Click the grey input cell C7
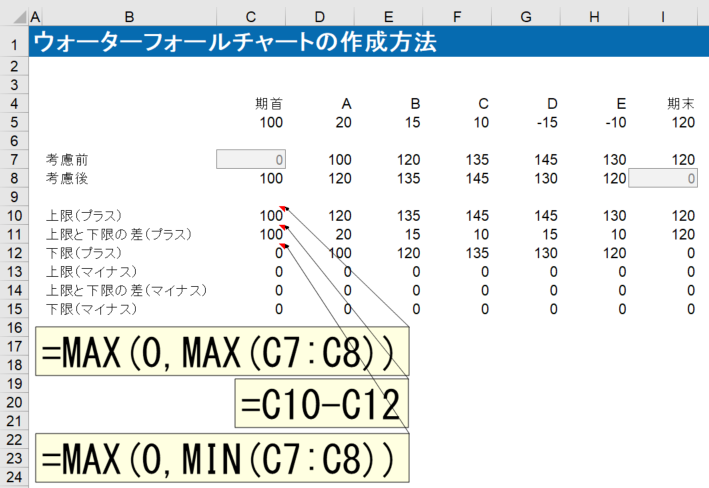Viewport: 709px width, 488px height. click(x=251, y=159)
